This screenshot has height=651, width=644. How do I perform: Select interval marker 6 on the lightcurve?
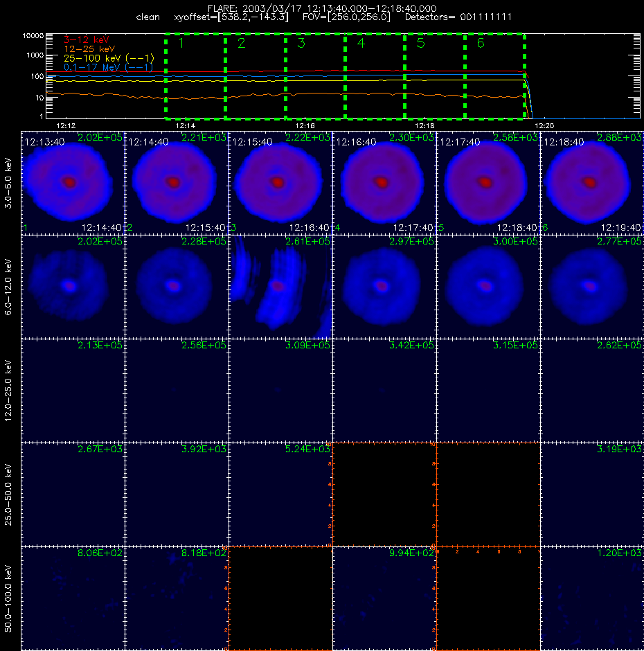coord(481,43)
